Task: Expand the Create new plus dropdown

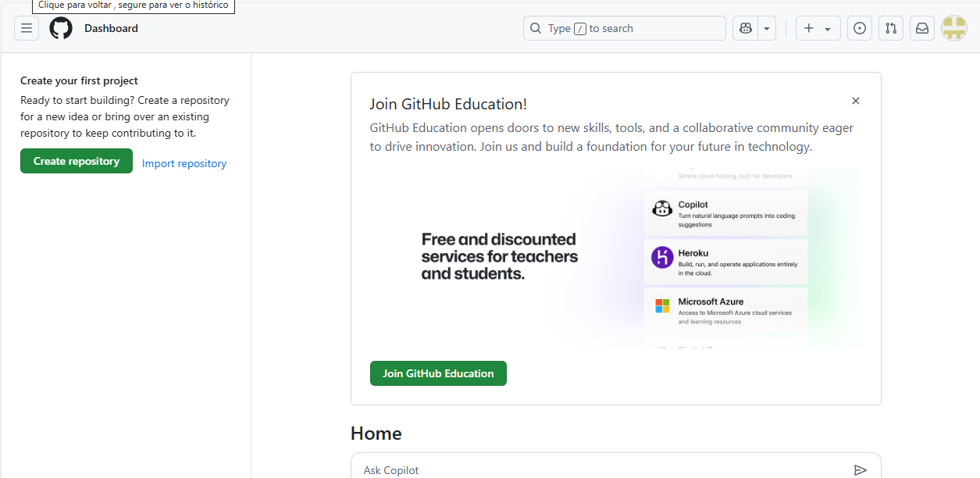Action: pos(818,28)
